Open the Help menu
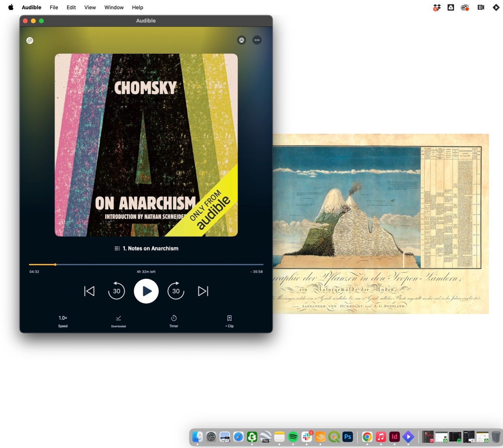The width and height of the screenshot is (503, 448). click(138, 7)
